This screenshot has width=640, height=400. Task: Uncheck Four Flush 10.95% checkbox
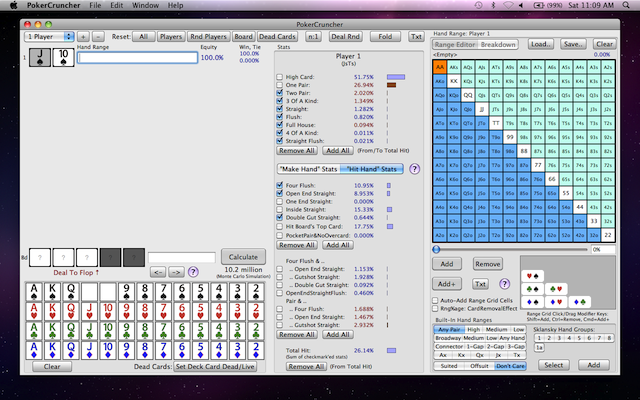[x=279, y=185]
